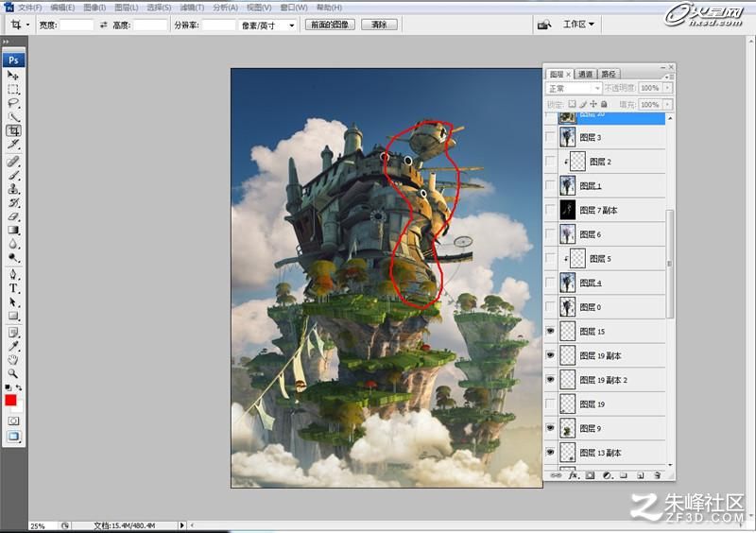Image resolution: width=756 pixels, height=533 pixels.
Task: Click the white background color swatch
Action: point(19,408)
